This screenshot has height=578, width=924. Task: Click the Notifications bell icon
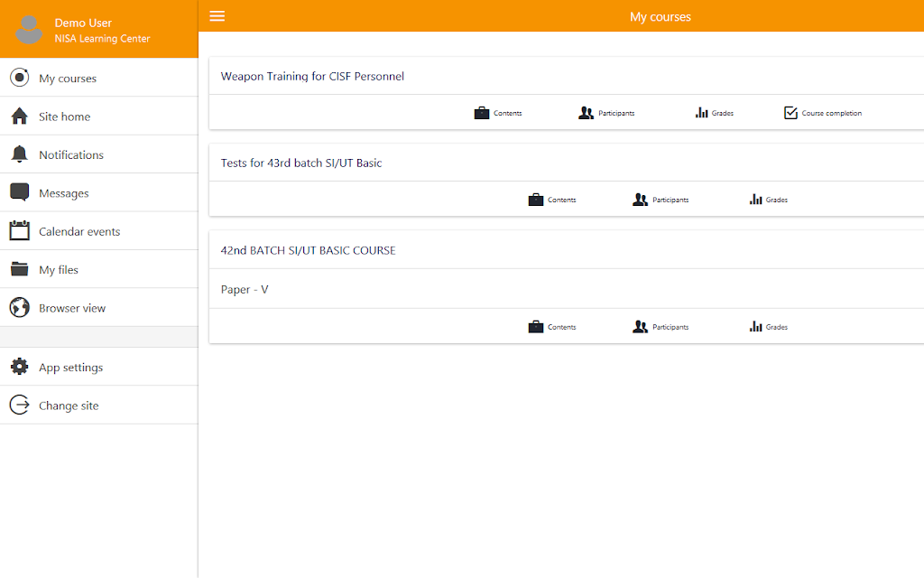point(20,154)
